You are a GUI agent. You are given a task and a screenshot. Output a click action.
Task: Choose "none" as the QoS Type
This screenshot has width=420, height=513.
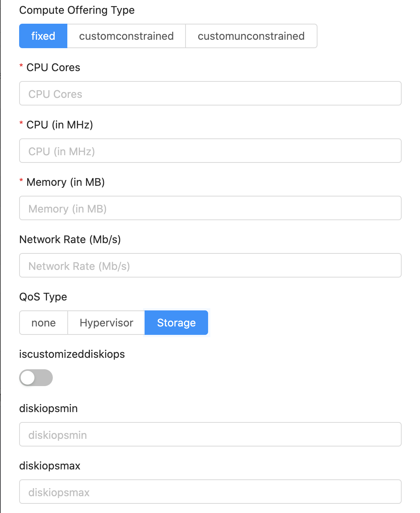43,323
